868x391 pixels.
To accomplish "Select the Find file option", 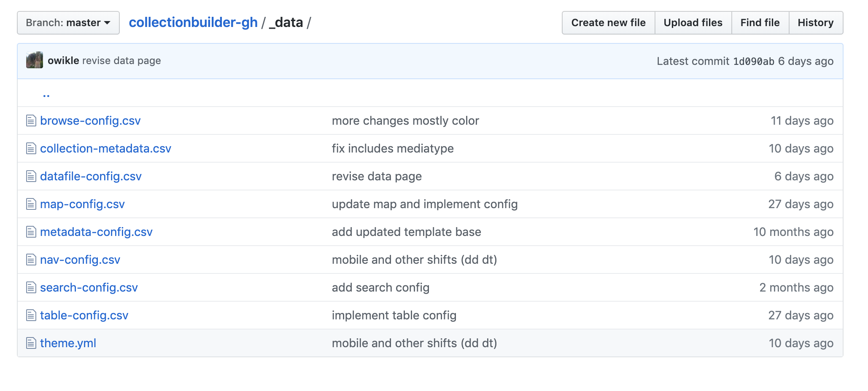I will point(759,22).
